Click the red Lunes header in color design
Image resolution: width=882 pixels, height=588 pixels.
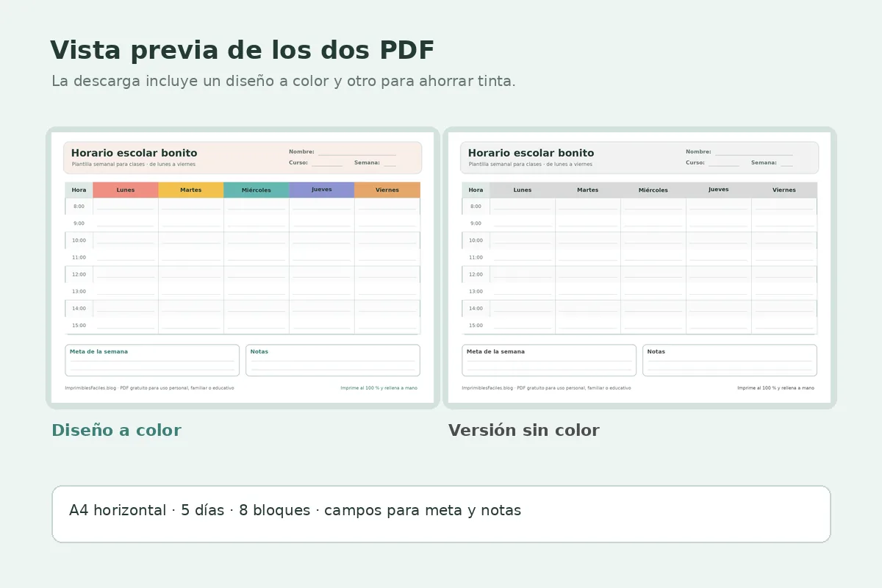pos(126,190)
